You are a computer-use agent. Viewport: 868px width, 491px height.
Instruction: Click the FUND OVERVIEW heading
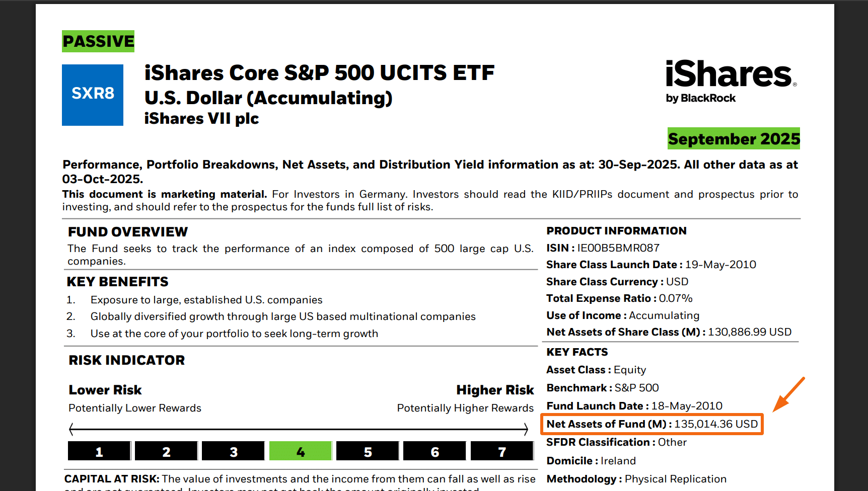click(x=128, y=232)
